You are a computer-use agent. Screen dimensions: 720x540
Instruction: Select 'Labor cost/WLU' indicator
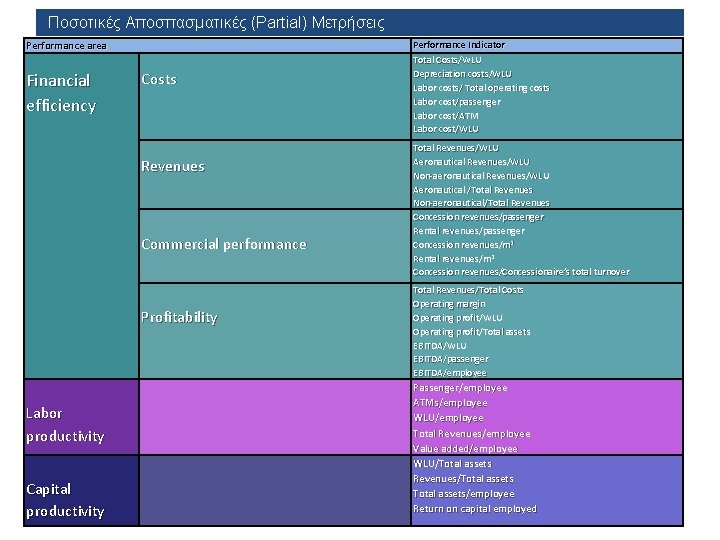point(445,129)
